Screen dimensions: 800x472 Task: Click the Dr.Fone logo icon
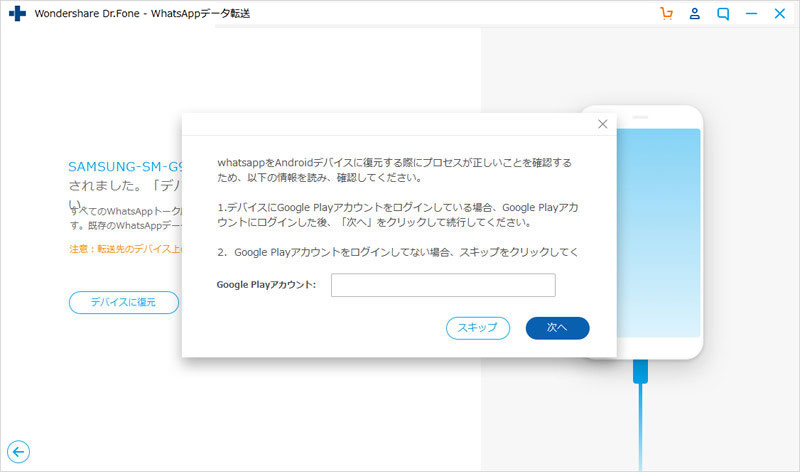(x=17, y=14)
